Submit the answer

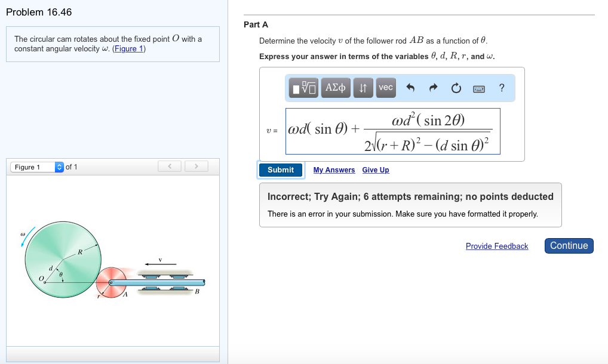(x=281, y=170)
